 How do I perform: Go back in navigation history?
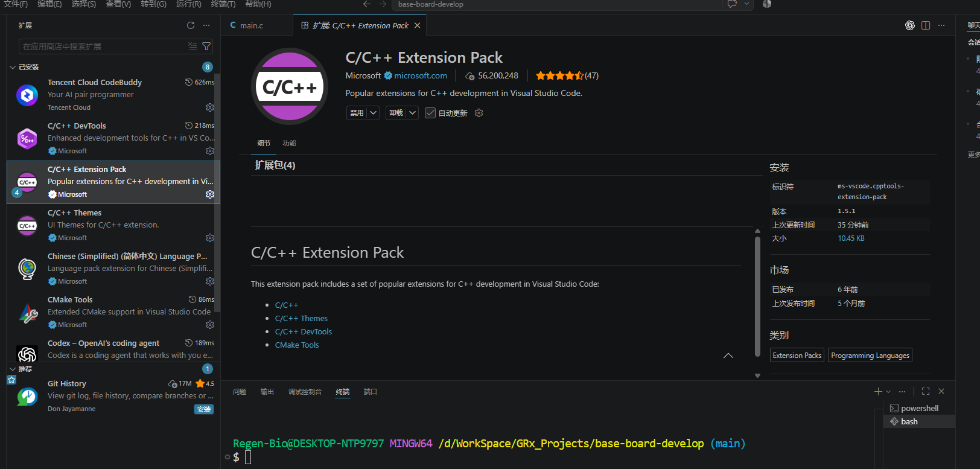coord(367,4)
